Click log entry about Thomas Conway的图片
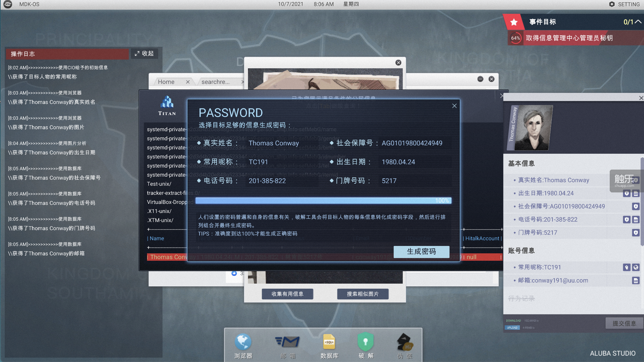The width and height of the screenshot is (644, 362). (46, 127)
